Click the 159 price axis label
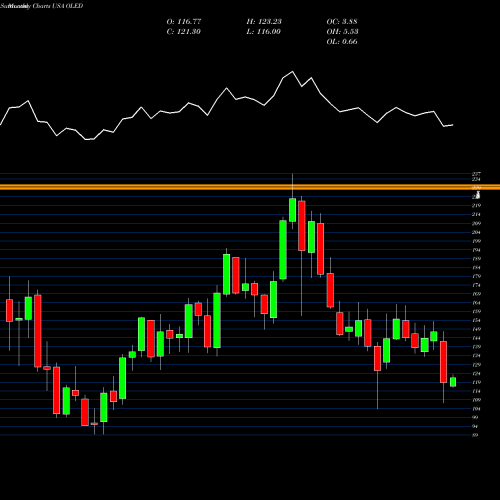This screenshot has height=500, width=500. (x=476, y=312)
